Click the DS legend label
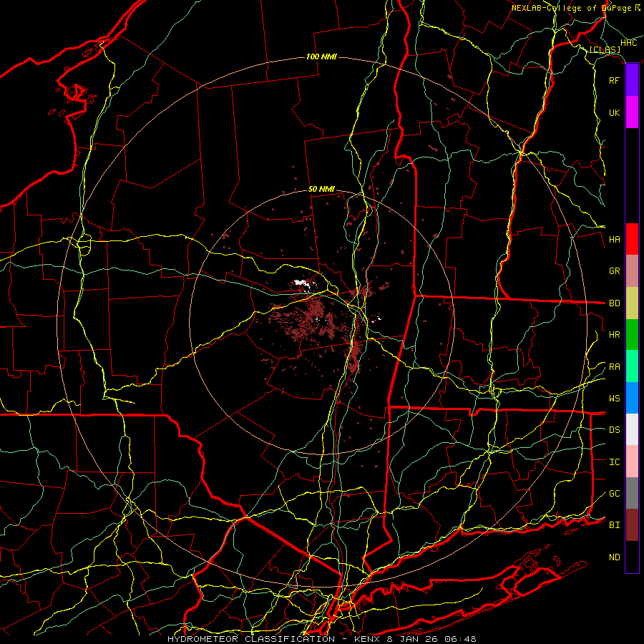Viewport: 644px width, 644px height. [615, 430]
